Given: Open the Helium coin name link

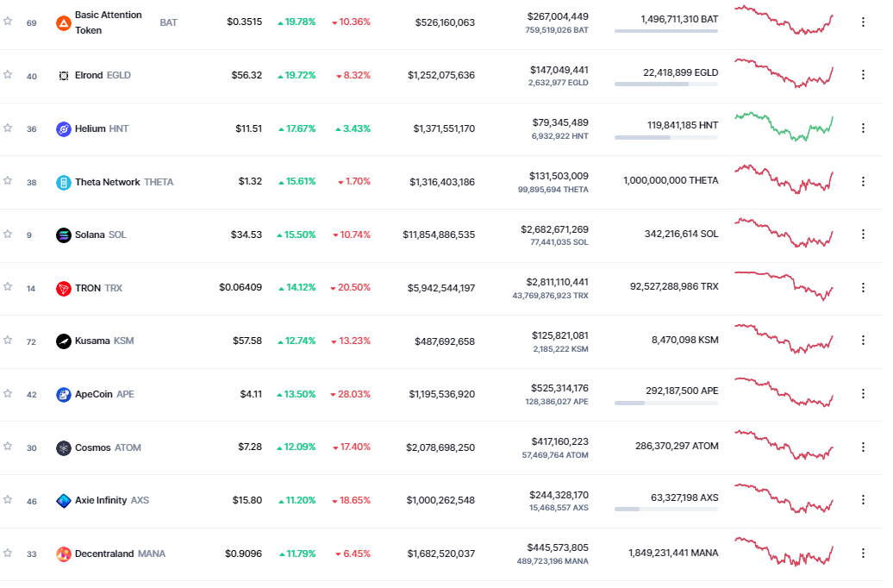Looking at the screenshot, I should tap(91, 128).
